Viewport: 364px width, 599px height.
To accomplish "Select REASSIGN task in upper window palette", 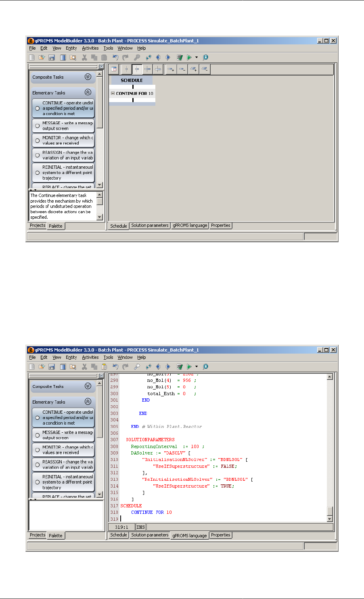I will pos(63,155).
